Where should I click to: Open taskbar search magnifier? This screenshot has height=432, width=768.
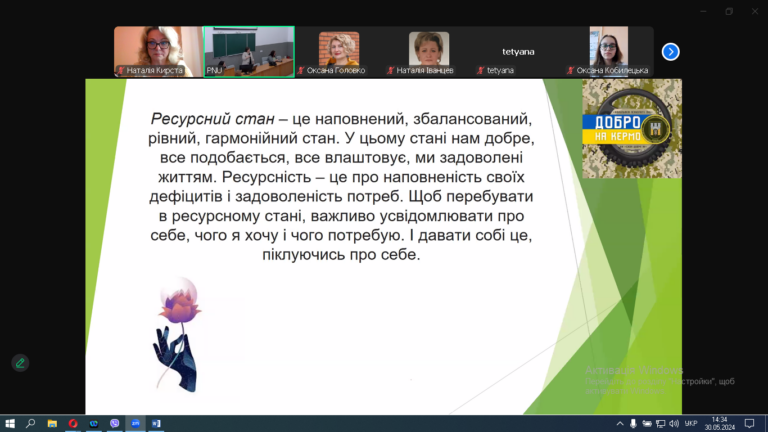[30, 424]
